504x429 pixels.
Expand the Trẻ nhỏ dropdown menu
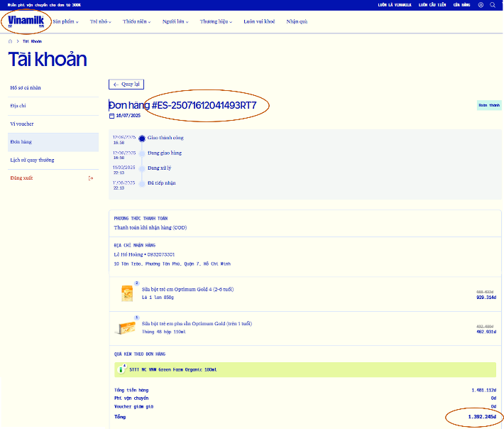(101, 21)
